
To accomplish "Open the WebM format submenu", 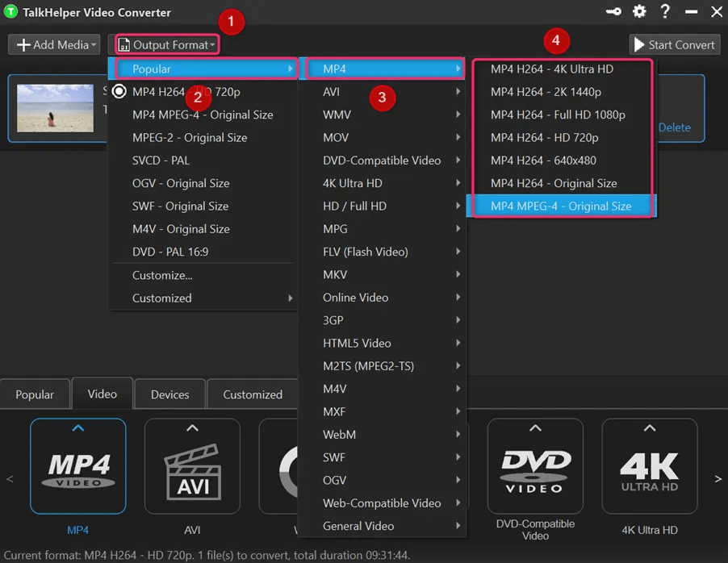I will [383, 435].
